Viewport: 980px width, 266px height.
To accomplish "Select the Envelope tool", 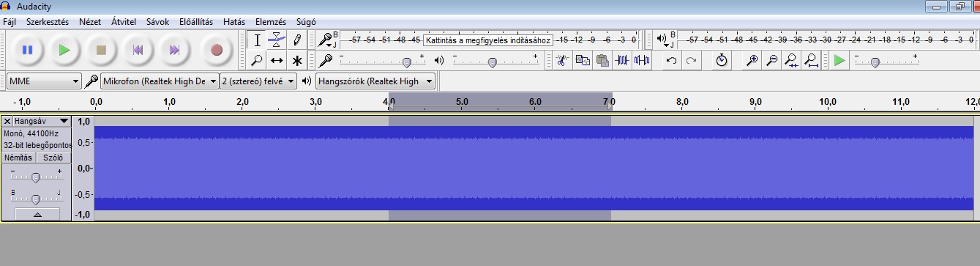I will pos(277,40).
